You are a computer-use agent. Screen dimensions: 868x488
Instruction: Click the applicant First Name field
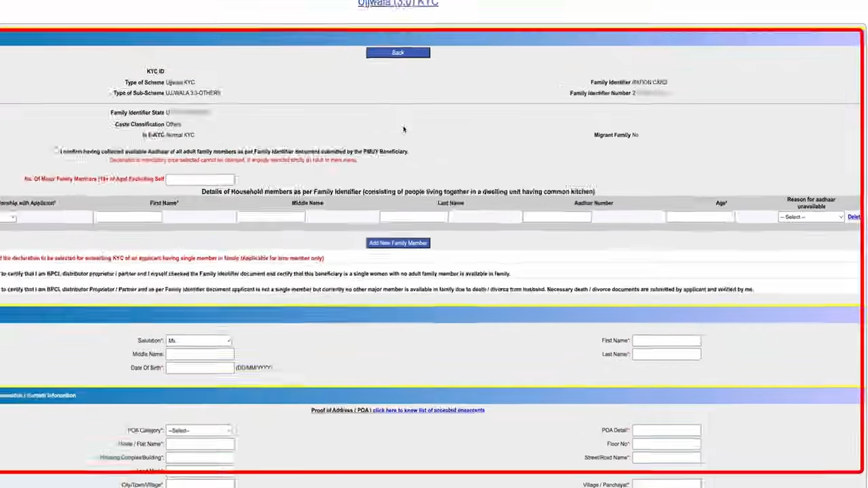click(x=665, y=340)
